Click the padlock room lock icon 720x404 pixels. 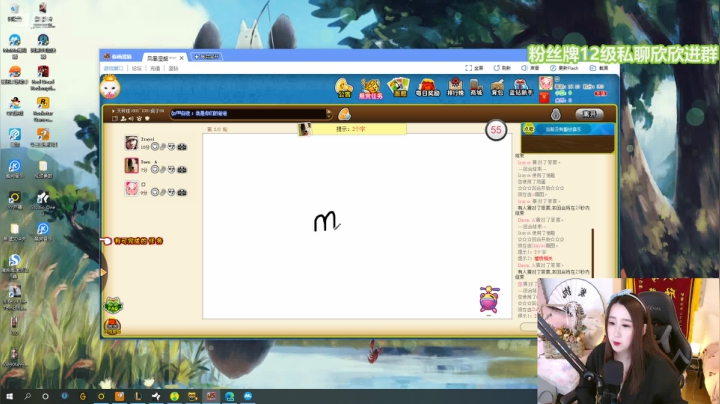click(x=556, y=114)
